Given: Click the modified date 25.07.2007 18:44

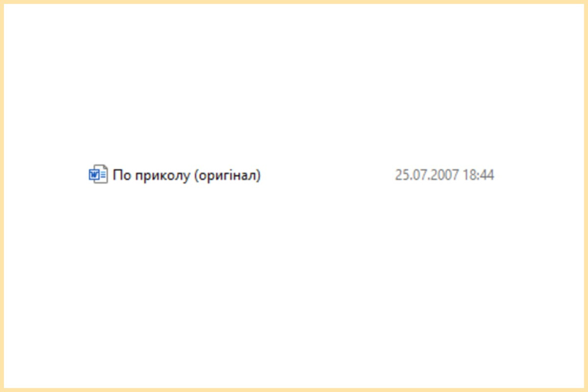Looking at the screenshot, I should coord(444,175).
